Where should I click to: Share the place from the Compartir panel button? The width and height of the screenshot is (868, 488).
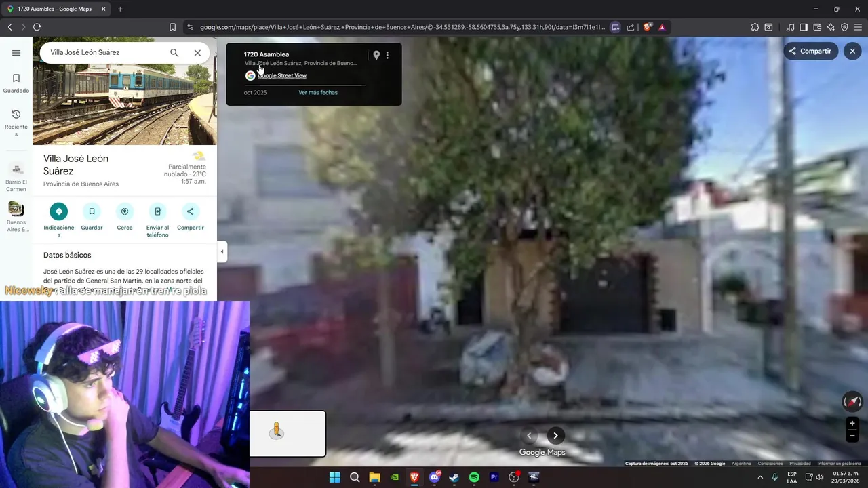pyautogui.click(x=191, y=218)
